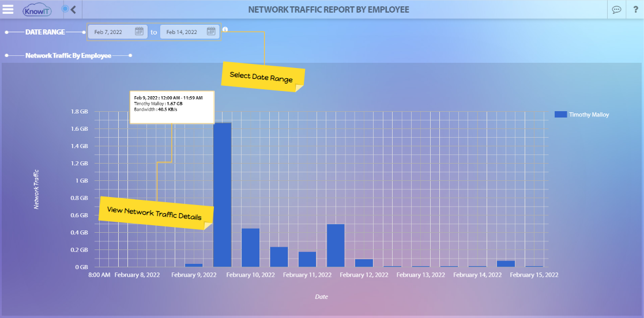644x318 pixels.
Task: Click the 1 GB y-axis label
Action: coord(81,180)
